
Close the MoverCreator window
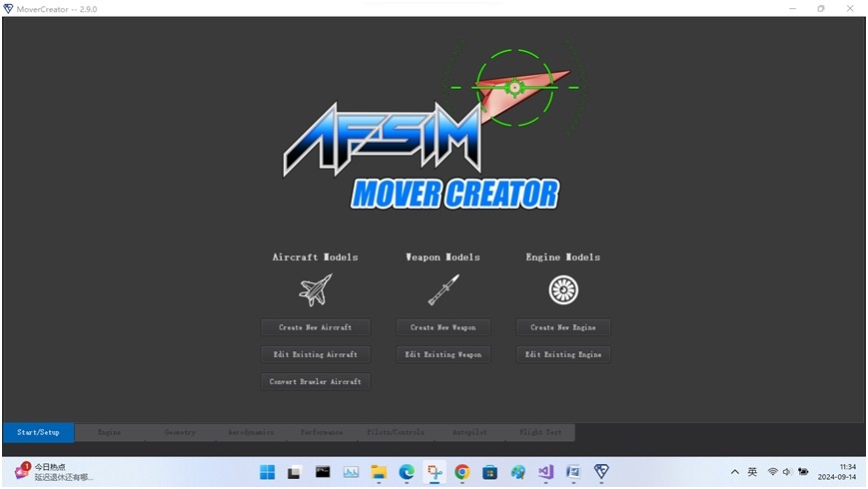pyautogui.click(x=850, y=8)
